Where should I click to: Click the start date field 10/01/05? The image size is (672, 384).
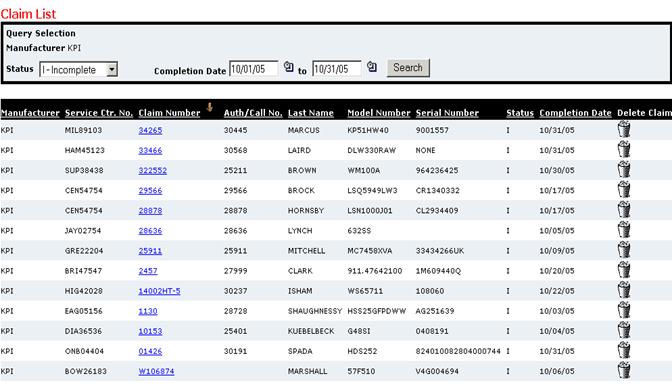(254, 69)
